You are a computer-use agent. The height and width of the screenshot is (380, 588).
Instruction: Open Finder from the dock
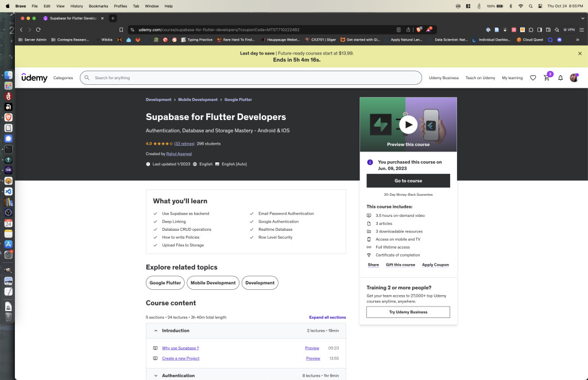click(x=8, y=75)
